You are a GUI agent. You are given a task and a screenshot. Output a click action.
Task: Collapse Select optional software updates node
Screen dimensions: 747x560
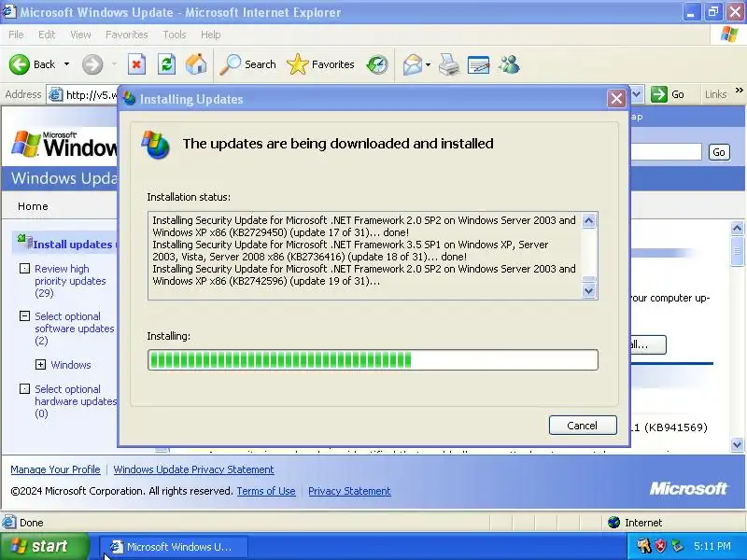click(24, 315)
